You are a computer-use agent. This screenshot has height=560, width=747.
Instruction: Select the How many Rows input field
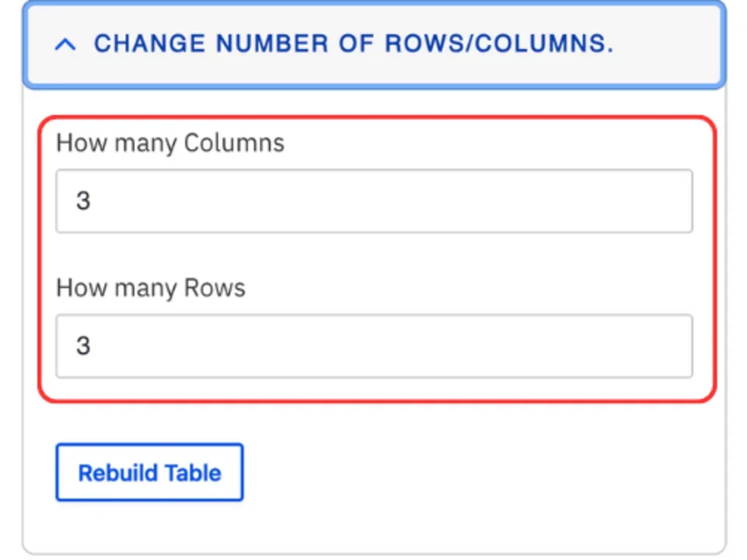point(373,346)
